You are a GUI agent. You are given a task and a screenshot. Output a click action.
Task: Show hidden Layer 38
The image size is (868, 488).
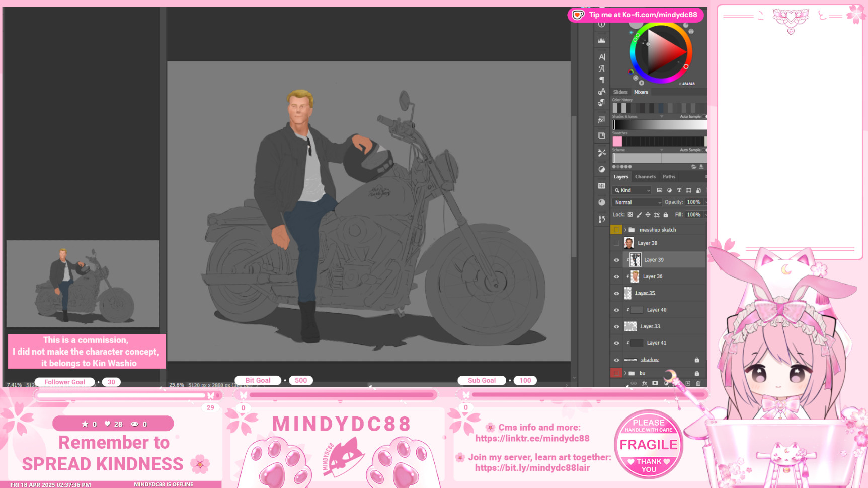(x=616, y=243)
